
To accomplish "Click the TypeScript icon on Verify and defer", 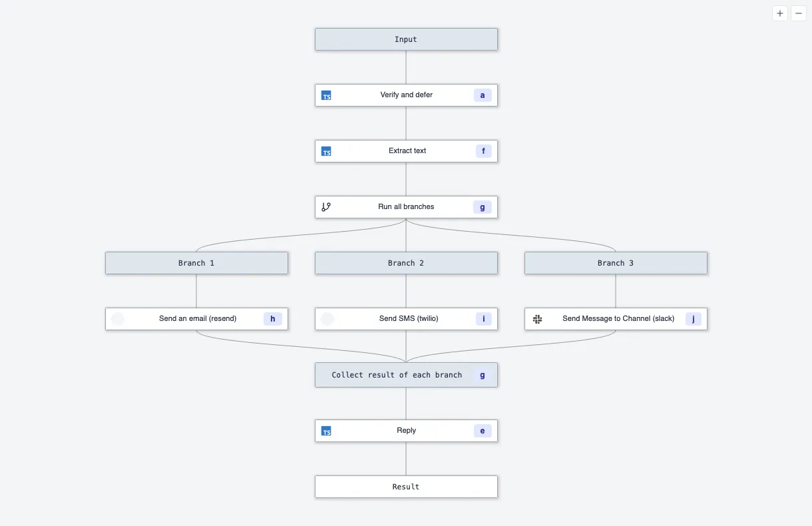I will coord(326,95).
